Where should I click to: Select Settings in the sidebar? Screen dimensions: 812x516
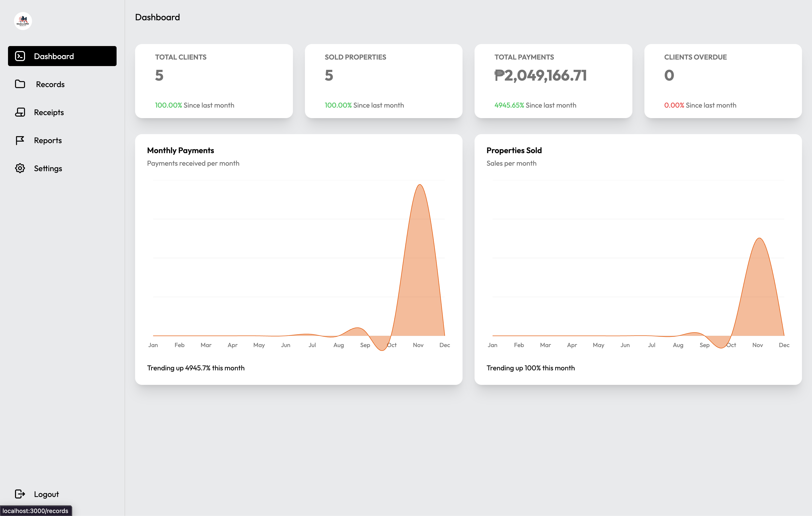(48, 168)
